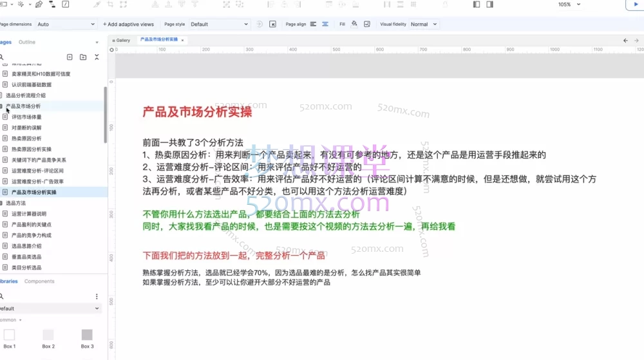Collapse all pages using the collapse icon
Image resolution: width=644 pixels, height=360 pixels.
coord(97,57)
